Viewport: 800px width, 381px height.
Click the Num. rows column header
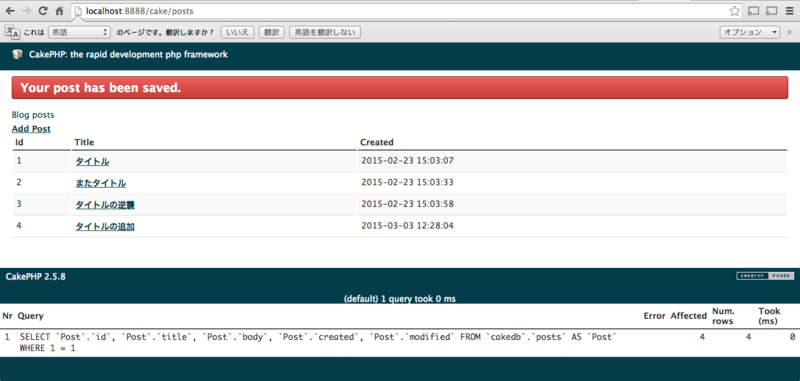coord(723,316)
